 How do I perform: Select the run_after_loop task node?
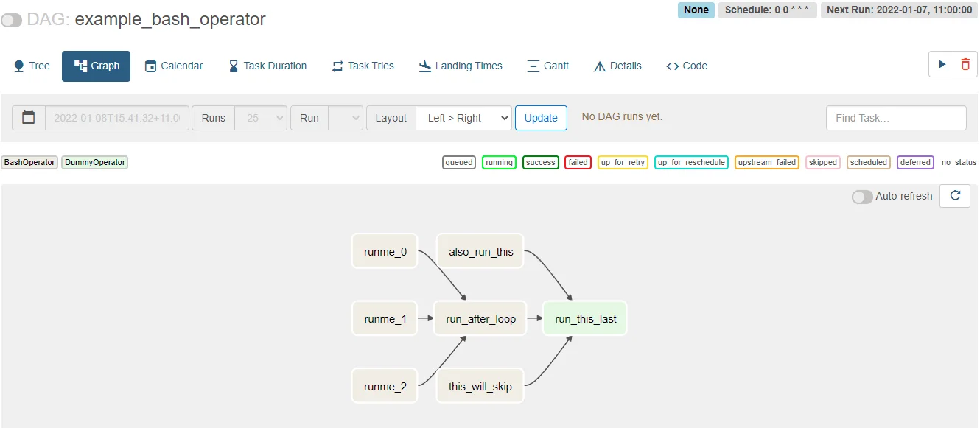(480, 319)
